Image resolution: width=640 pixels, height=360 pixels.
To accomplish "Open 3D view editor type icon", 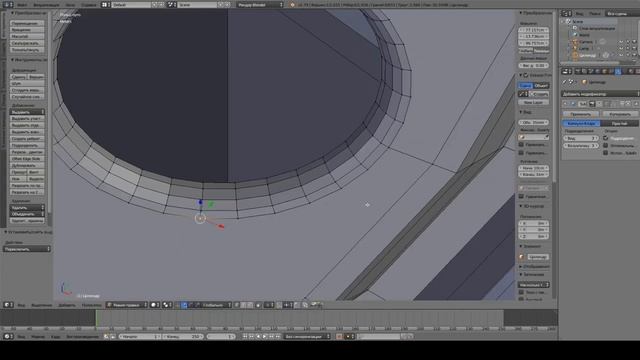I will pyautogui.click(x=8, y=304).
